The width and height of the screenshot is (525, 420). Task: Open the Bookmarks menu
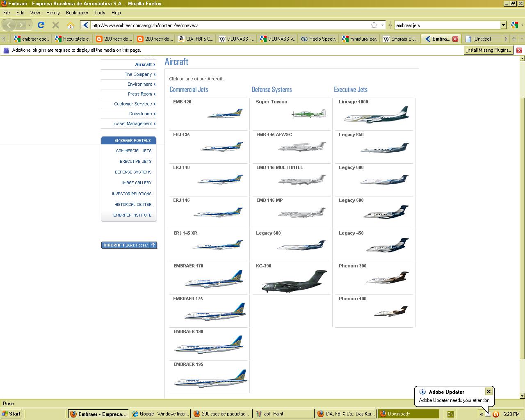tap(77, 13)
